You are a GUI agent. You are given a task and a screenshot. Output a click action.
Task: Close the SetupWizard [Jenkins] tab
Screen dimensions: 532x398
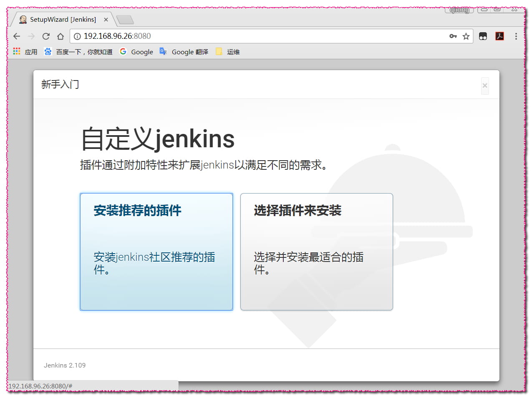click(x=106, y=20)
